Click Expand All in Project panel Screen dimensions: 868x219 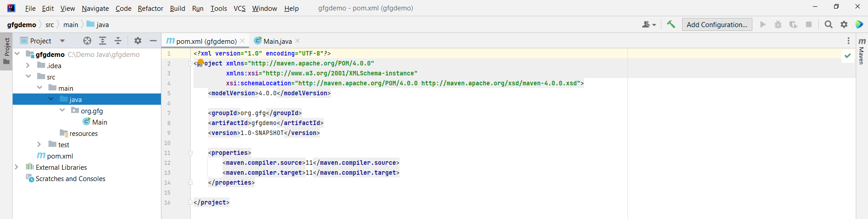click(103, 41)
